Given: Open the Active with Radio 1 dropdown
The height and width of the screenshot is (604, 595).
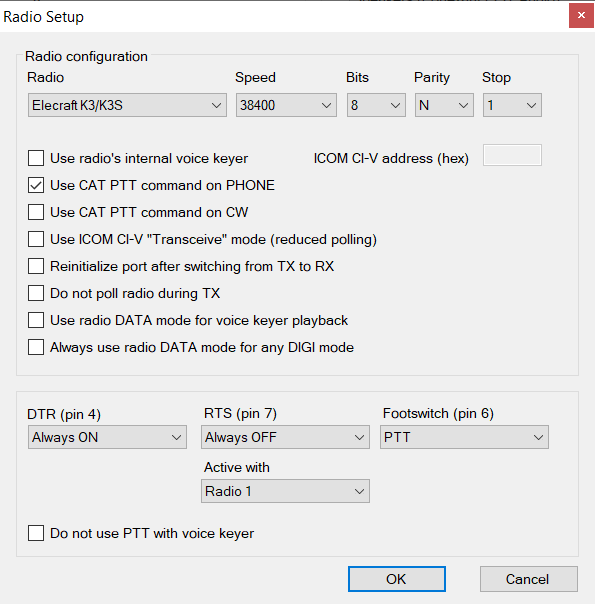Looking at the screenshot, I should click(285, 491).
